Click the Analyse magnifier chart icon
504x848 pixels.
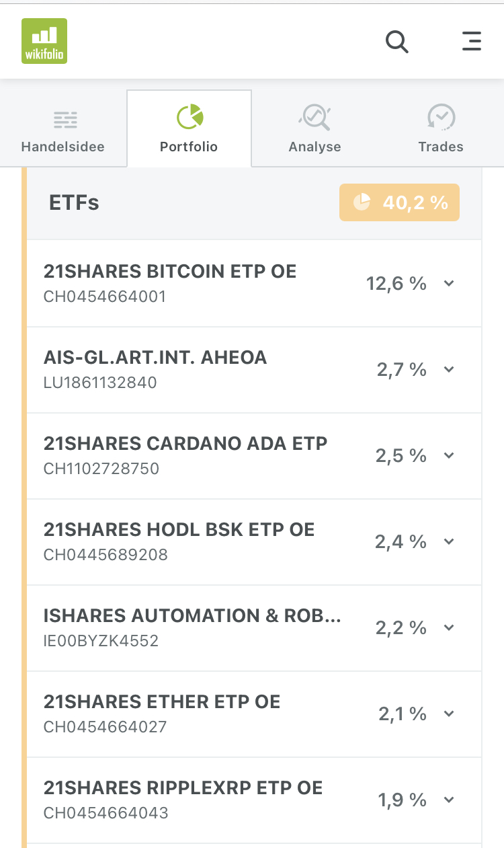[314, 118]
